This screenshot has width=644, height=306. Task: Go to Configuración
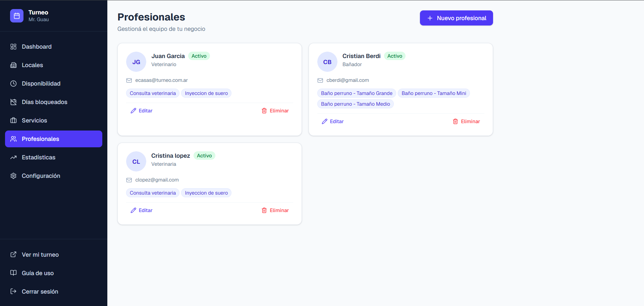54,176
